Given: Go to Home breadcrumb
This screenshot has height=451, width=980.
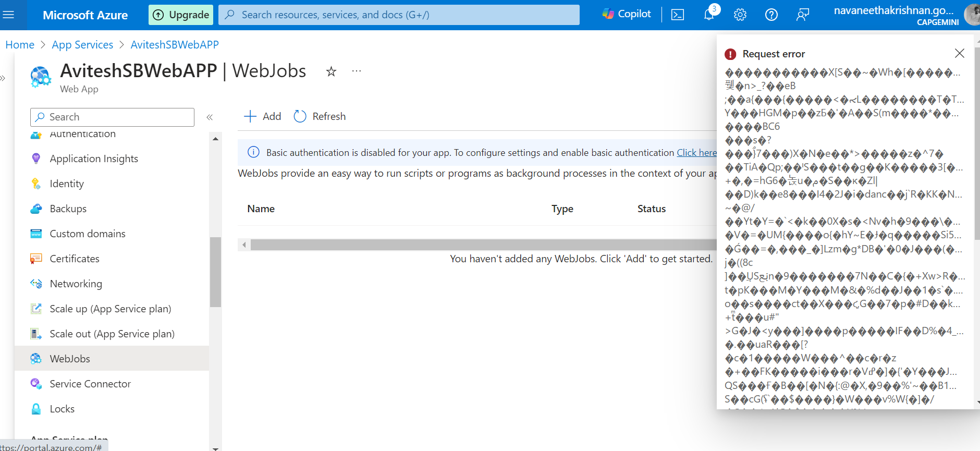Looking at the screenshot, I should click(20, 45).
